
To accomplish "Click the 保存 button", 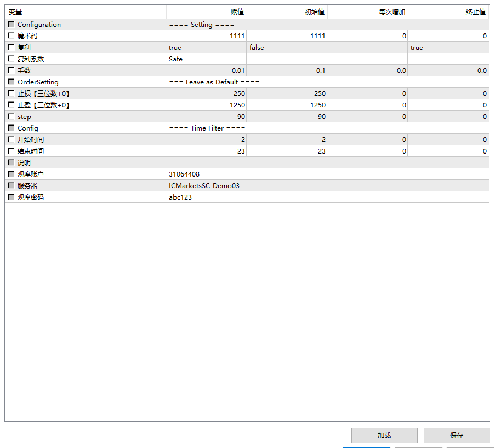I will click(x=456, y=435).
